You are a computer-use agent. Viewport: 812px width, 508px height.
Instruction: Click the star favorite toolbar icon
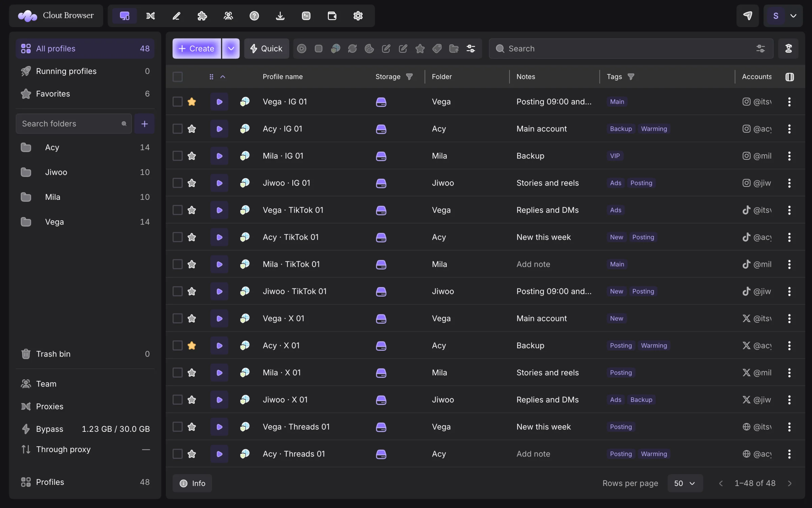(420, 48)
